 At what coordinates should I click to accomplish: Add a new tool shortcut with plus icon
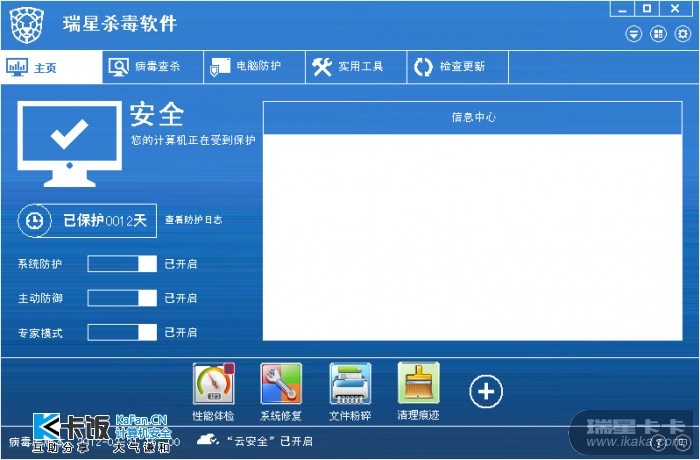coord(486,392)
